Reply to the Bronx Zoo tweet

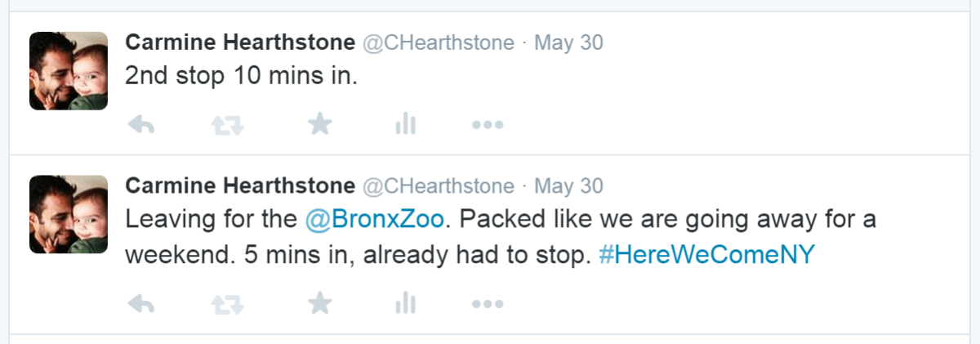[142, 304]
